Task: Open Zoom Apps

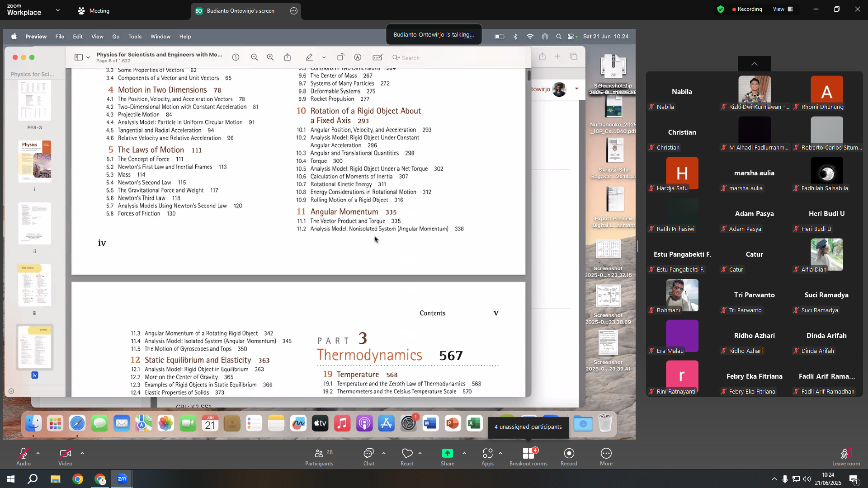Action: coord(487,456)
